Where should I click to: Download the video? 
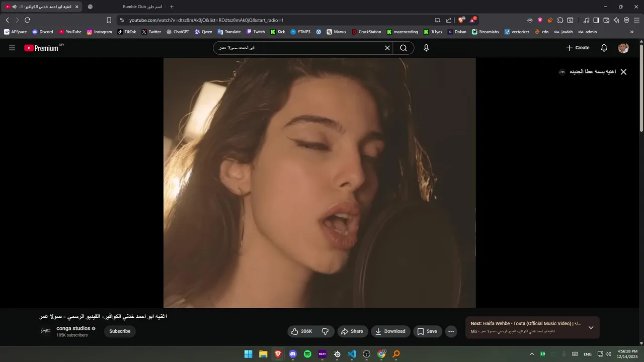(391, 331)
